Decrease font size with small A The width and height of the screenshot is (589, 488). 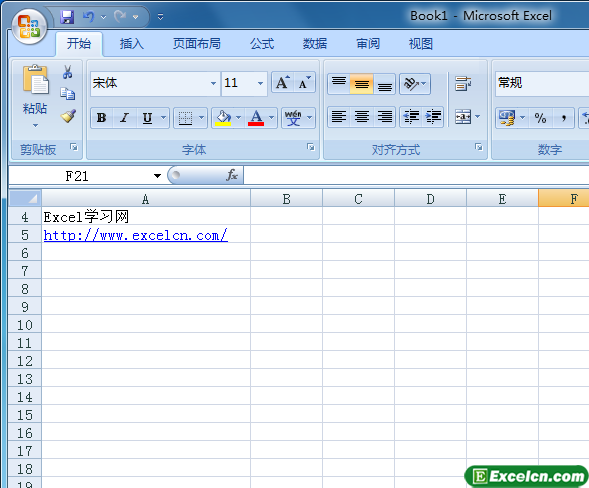coord(304,83)
